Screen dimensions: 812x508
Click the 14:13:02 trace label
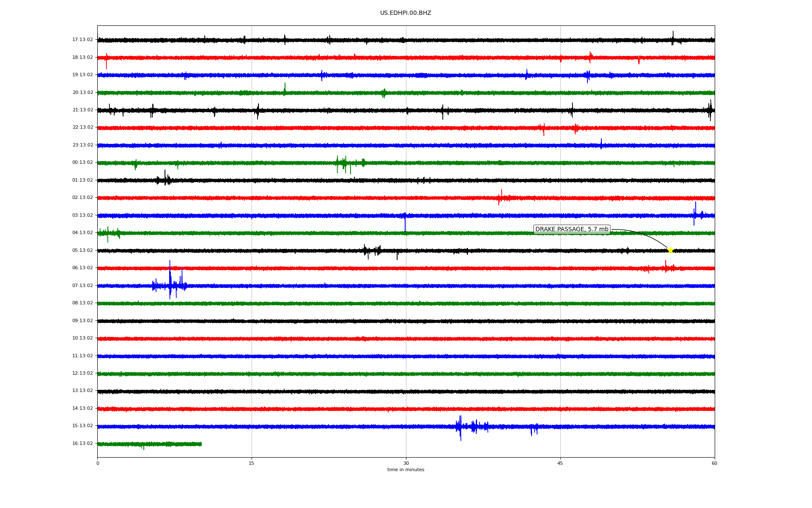tap(82, 409)
